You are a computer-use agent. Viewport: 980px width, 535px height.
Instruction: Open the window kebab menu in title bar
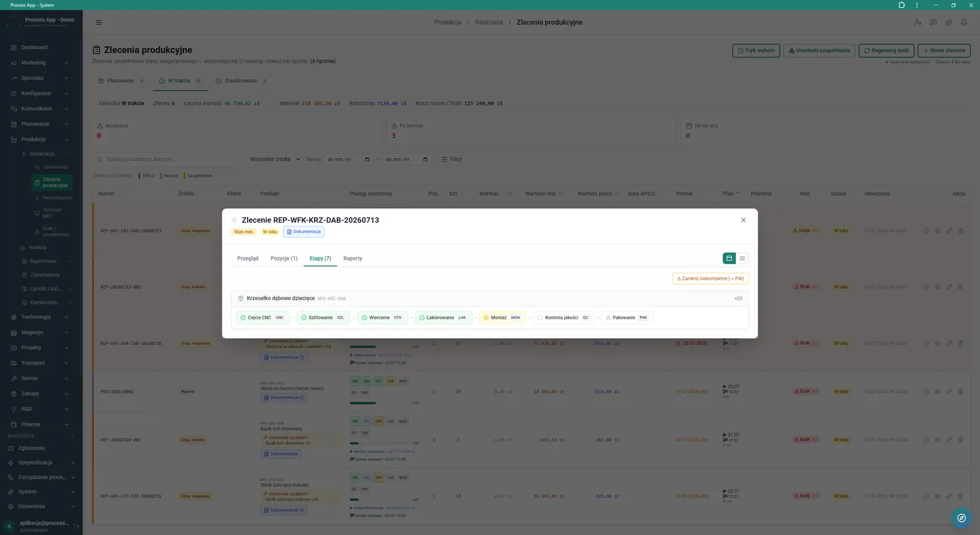[917, 5]
